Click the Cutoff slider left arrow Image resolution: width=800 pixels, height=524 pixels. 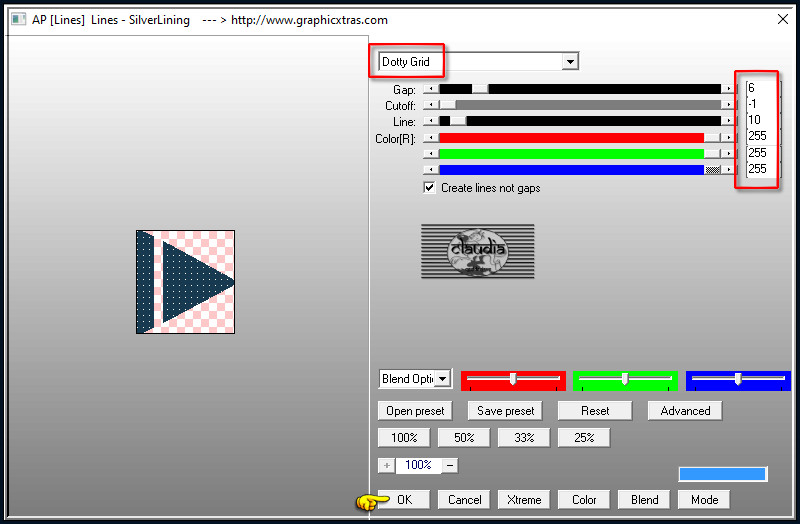click(x=431, y=105)
